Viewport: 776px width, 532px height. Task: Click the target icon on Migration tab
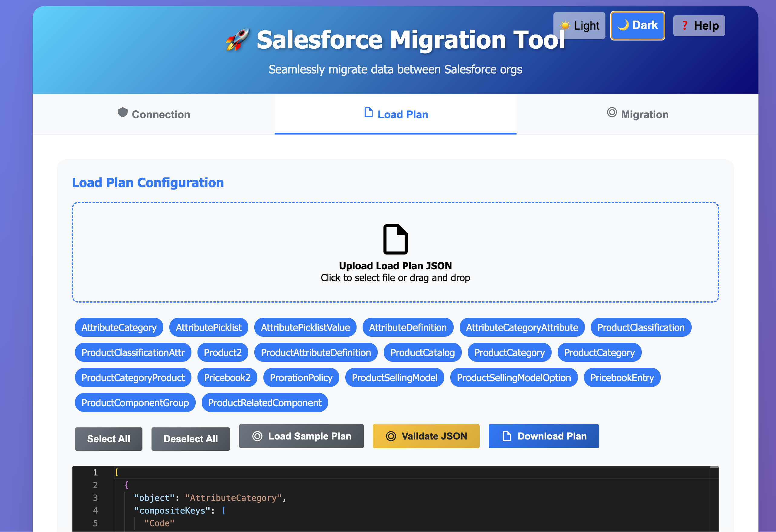[x=611, y=112]
